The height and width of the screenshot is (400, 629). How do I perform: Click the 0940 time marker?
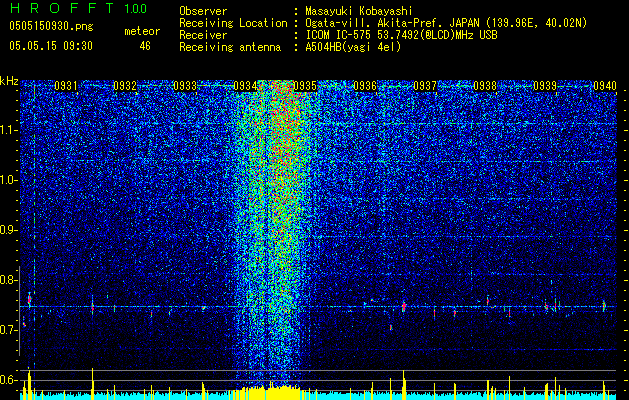pos(605,86)
